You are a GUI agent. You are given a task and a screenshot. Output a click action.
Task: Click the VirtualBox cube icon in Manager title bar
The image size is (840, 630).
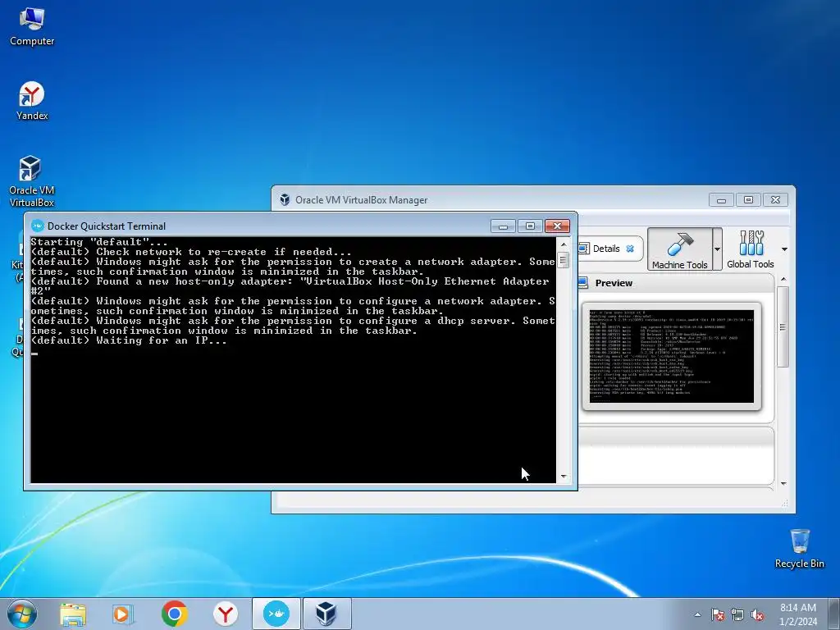(x=285, y=200)
